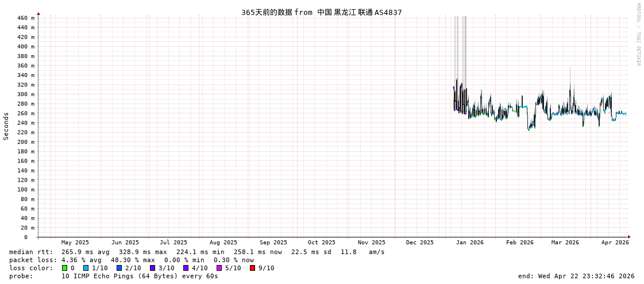Choose the 4/10 loss color swatch
Image resolution: width=644 pixels, height=284 pixels.
point(186,268)
